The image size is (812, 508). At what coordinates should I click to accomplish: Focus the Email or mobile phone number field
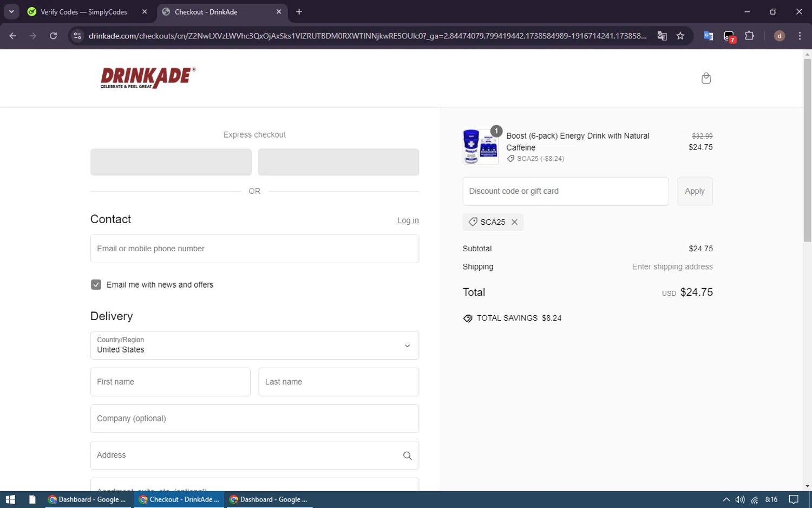(x=254, y=249)
